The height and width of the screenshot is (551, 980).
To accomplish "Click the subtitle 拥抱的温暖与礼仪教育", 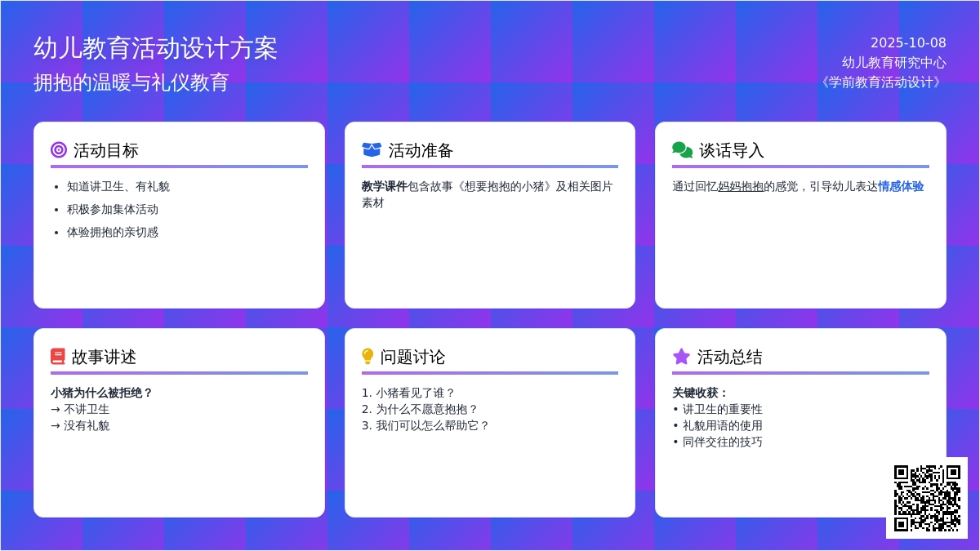I will click(131, 82).
